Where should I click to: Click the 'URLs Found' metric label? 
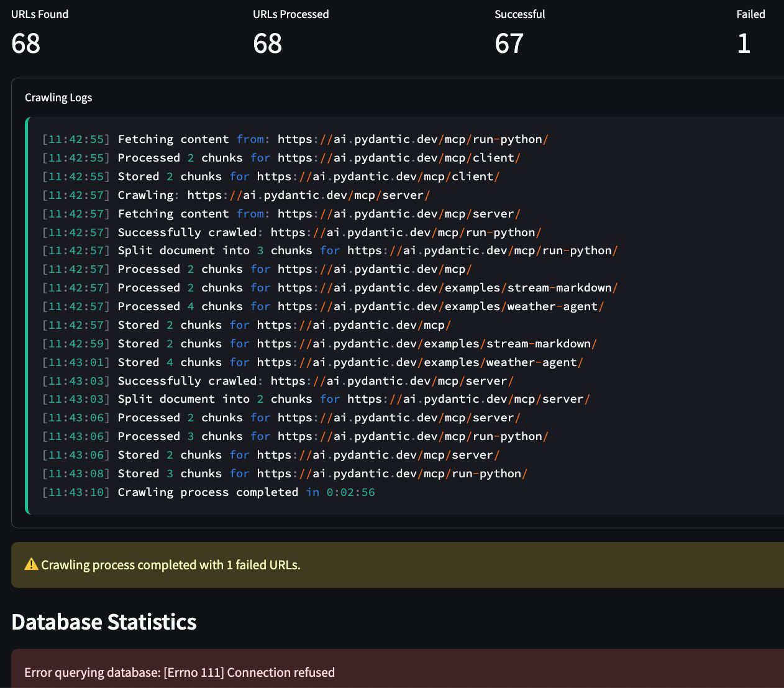(x=40, y=14)
